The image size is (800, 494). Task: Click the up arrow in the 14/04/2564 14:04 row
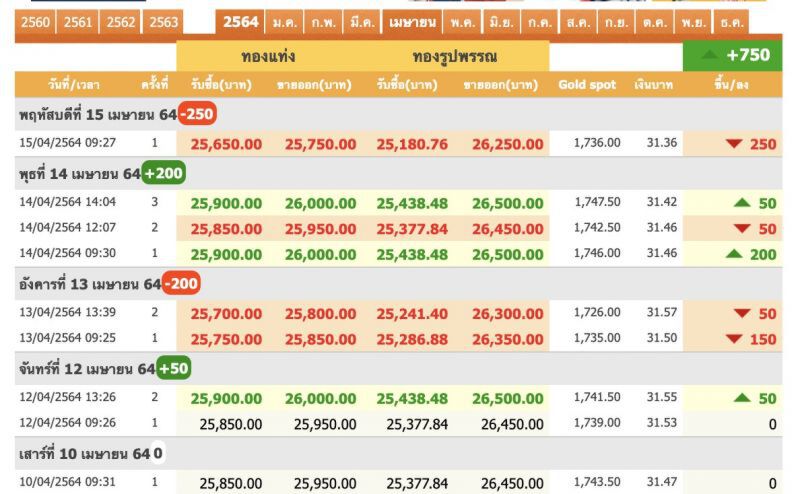tap(742, 203)
